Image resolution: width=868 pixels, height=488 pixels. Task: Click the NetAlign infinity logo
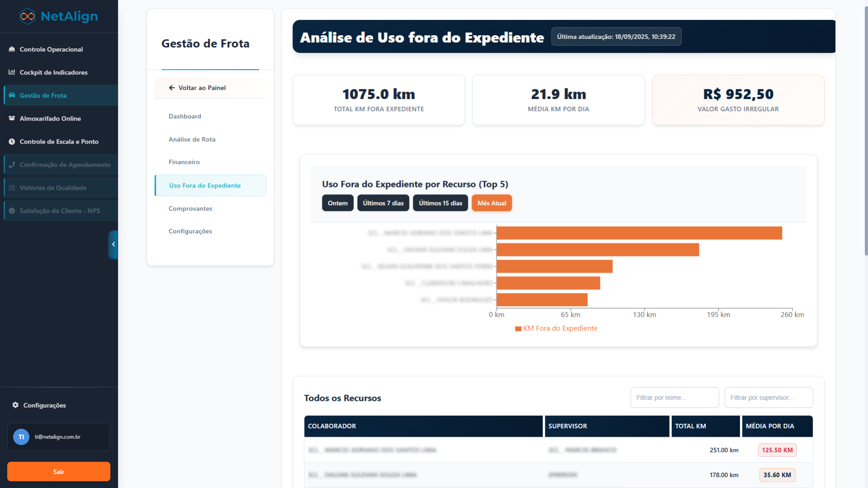[27, 16]
